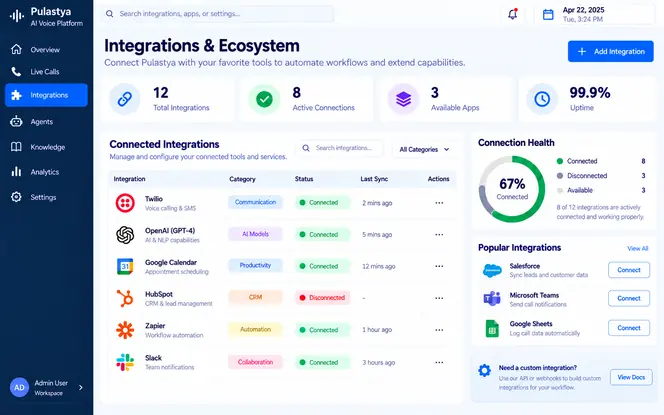Click the green Connected legend dot
664x415 pixels.
(559, 161)
